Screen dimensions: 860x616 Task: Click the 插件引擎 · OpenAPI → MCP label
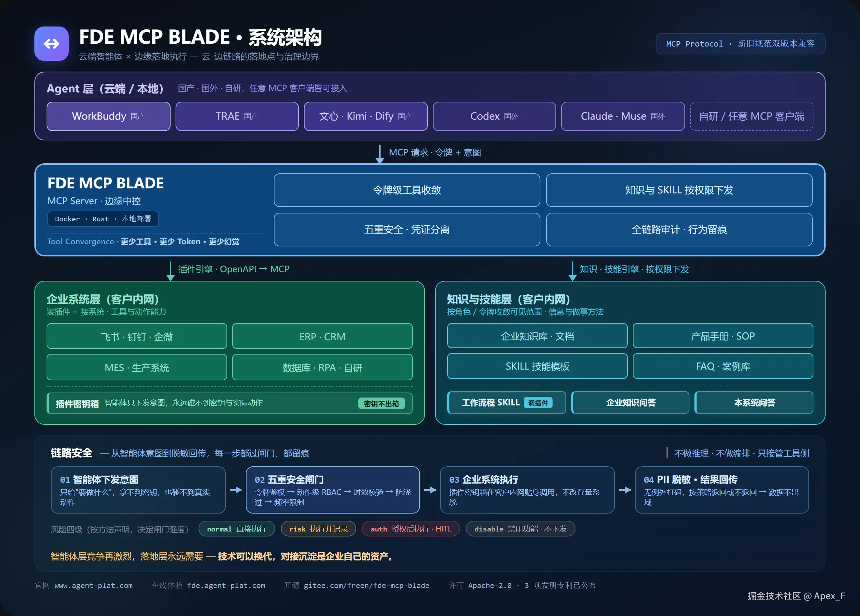(x=234, y=269)
